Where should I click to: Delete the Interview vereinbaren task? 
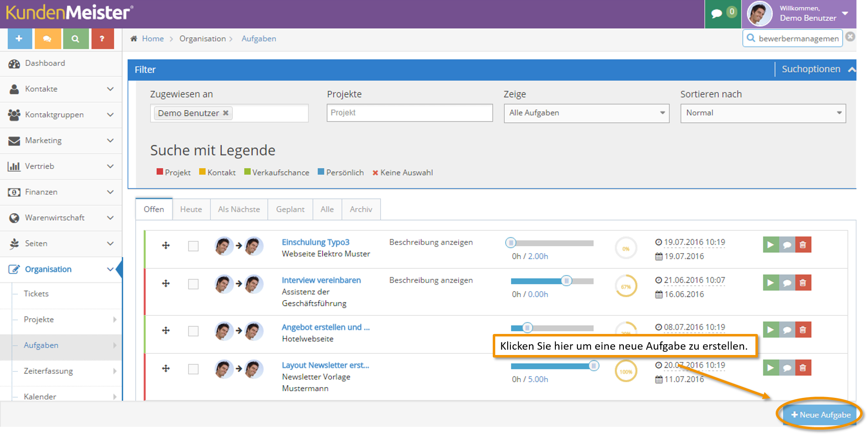click(803, 283)
